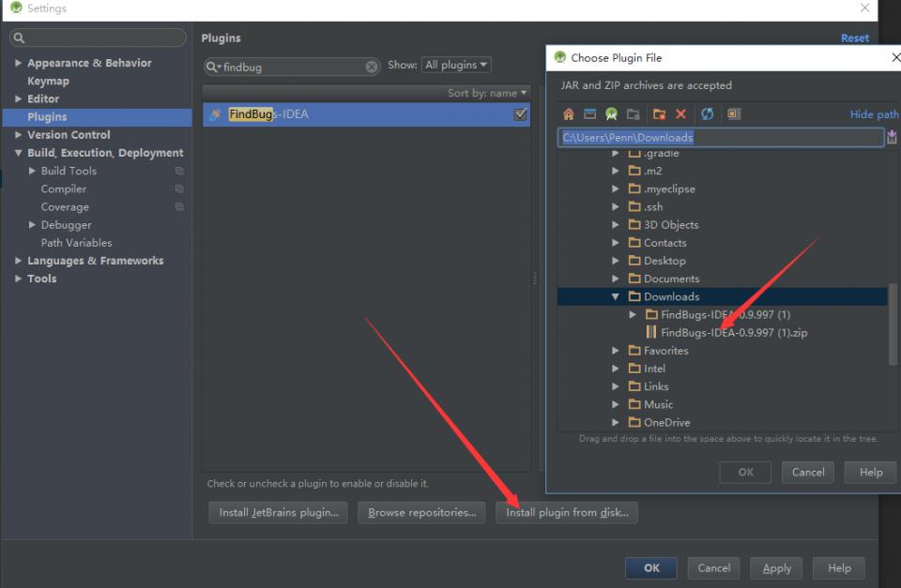Click the Android Studio icon in Settings title
Image resolution: width=901 pixels, height=588 pixels.
click(16, 8)
